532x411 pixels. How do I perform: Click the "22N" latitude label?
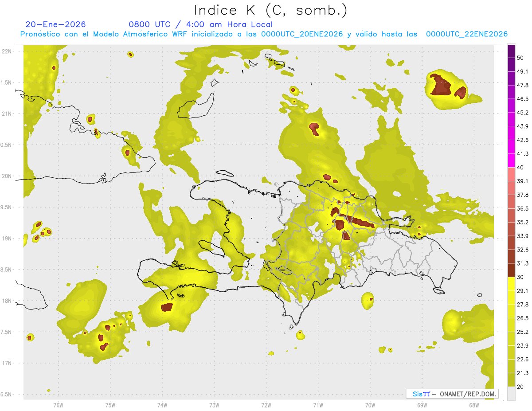(6, 51)
